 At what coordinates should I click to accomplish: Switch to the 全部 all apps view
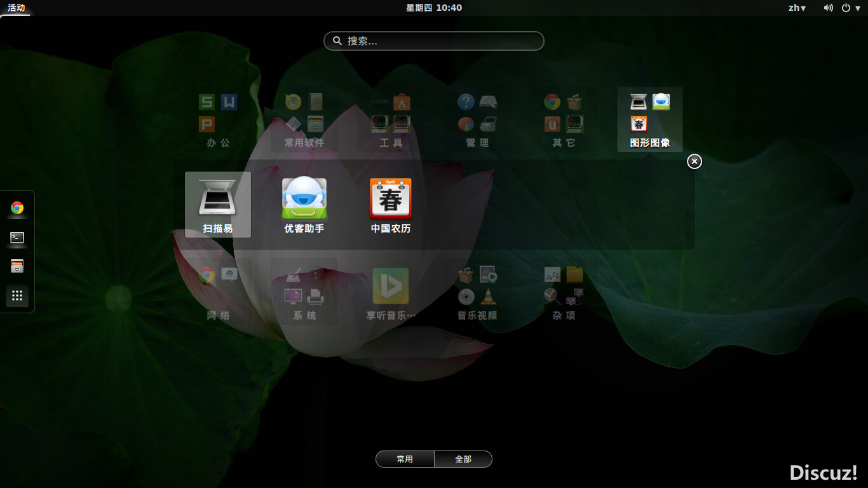pos(463,459)
